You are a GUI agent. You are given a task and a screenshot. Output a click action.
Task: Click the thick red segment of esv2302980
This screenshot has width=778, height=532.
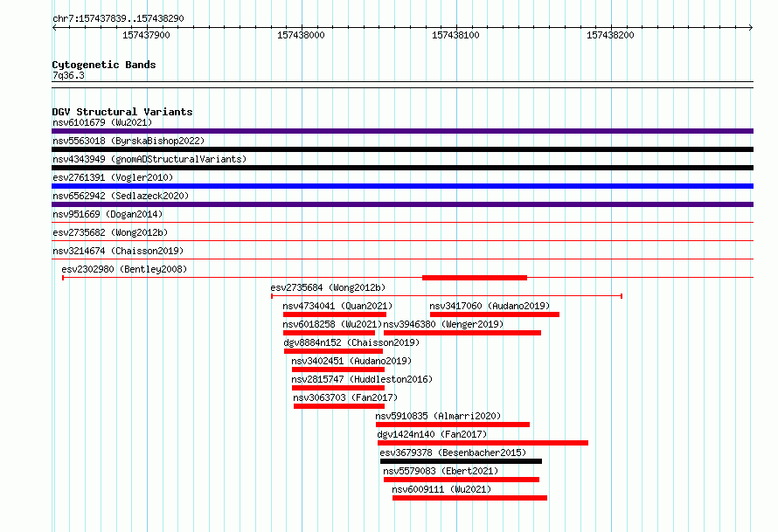475,278
